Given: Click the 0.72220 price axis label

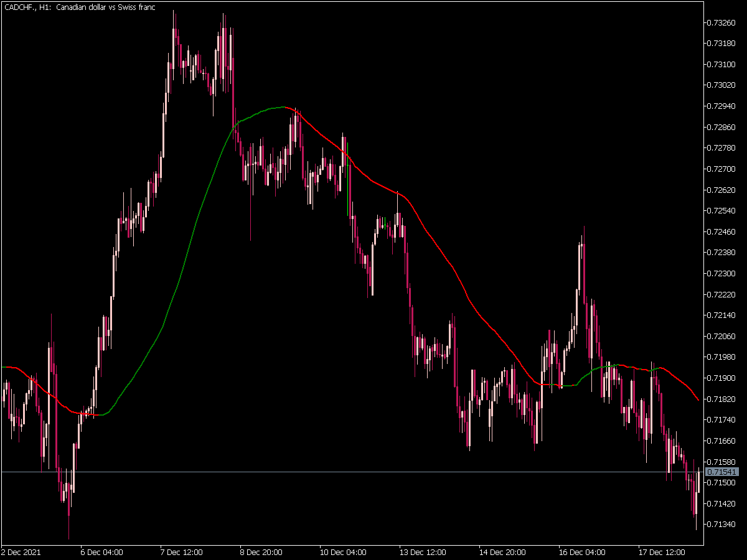Looking at the screenshot, I should point(720,294).
